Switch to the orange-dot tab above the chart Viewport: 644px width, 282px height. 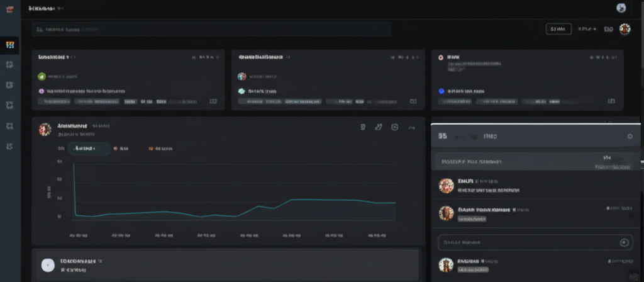(x=160, y=149)
